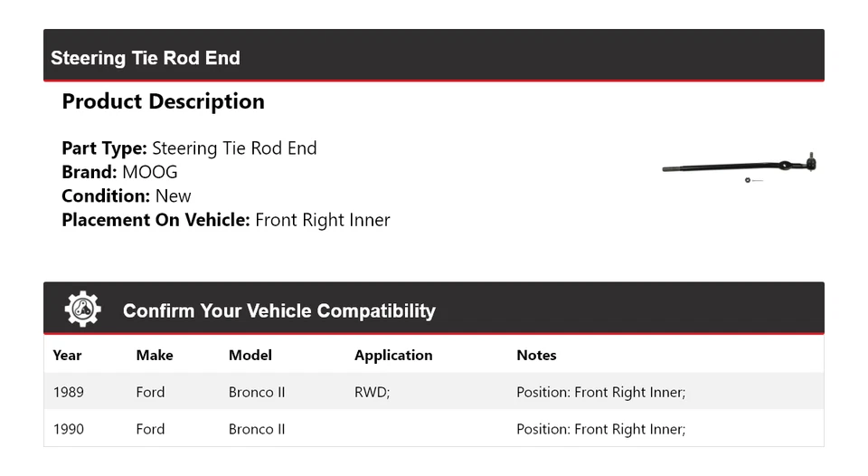Click the Application column header
The width and height of the screenshot is (868, 476).
tap(393, 356)
